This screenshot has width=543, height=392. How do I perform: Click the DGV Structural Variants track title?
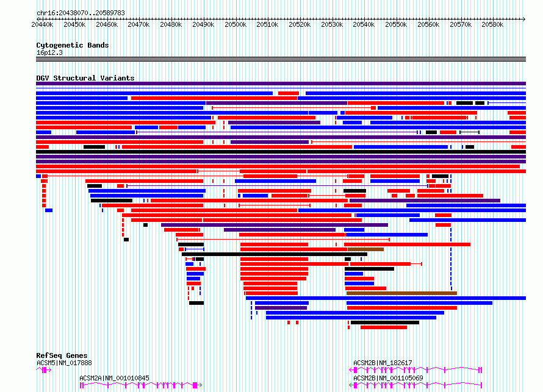(x=85, y=78)
